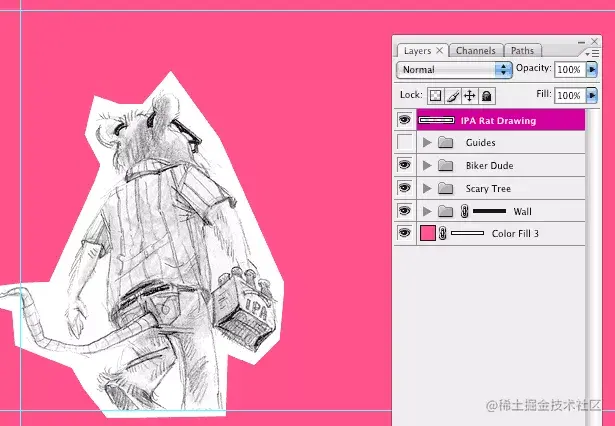615x426 pixels.
Task: Click the Biker Dude folder icon
Action: 445,166
